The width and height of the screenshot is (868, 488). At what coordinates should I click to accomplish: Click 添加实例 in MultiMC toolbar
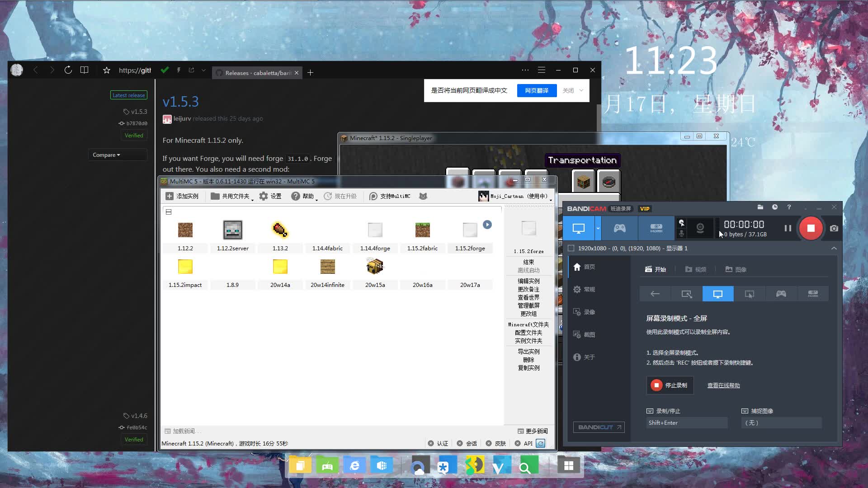[182, 196]
